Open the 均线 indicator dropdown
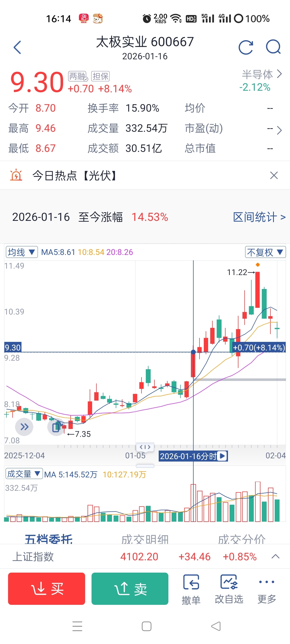The height and width of the screenshot is (644, 290). [22, 252]
